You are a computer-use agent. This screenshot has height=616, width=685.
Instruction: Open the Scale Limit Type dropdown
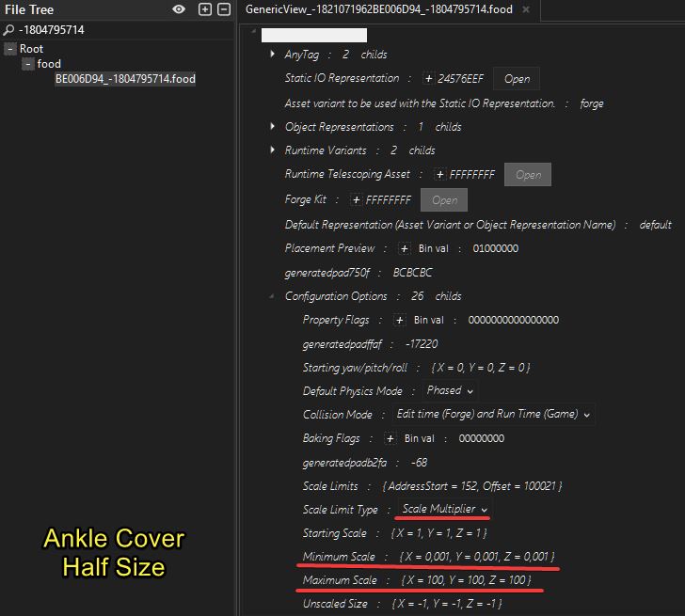444,509
